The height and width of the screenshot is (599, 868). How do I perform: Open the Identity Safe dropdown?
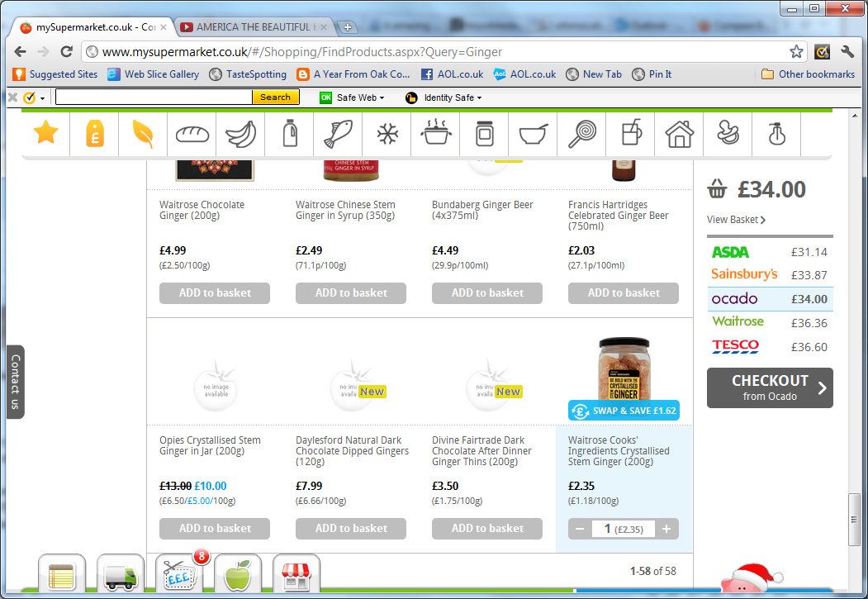(x=443, y=97)
